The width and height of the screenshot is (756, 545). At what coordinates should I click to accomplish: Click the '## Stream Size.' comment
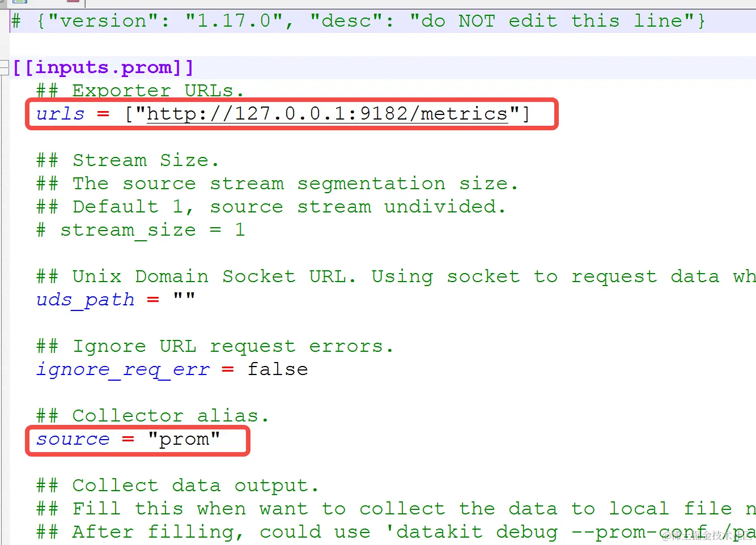point(128,160)
